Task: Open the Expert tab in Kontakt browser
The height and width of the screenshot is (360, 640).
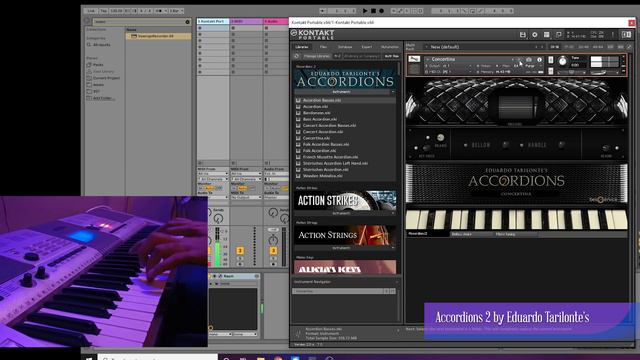Action: tap(367, 47)
